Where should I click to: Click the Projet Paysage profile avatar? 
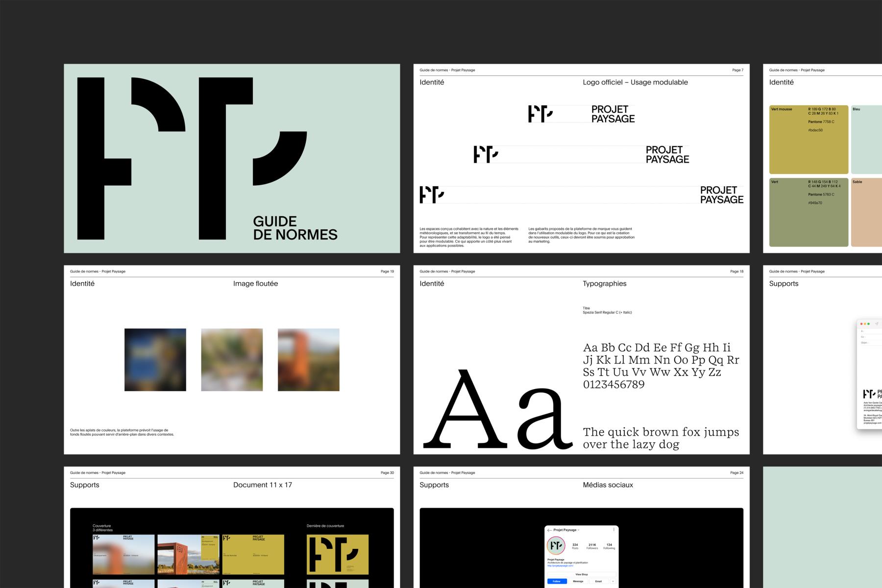point(556,545)
